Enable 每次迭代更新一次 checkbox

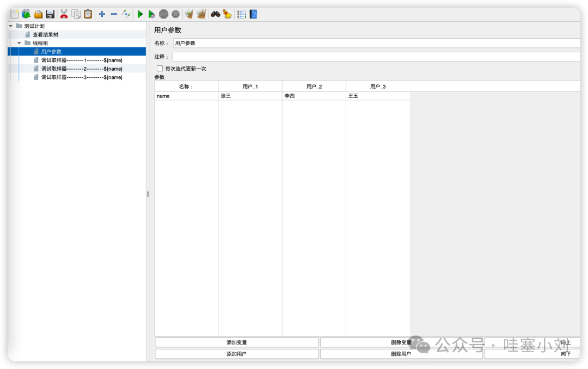tap(160, 69)
